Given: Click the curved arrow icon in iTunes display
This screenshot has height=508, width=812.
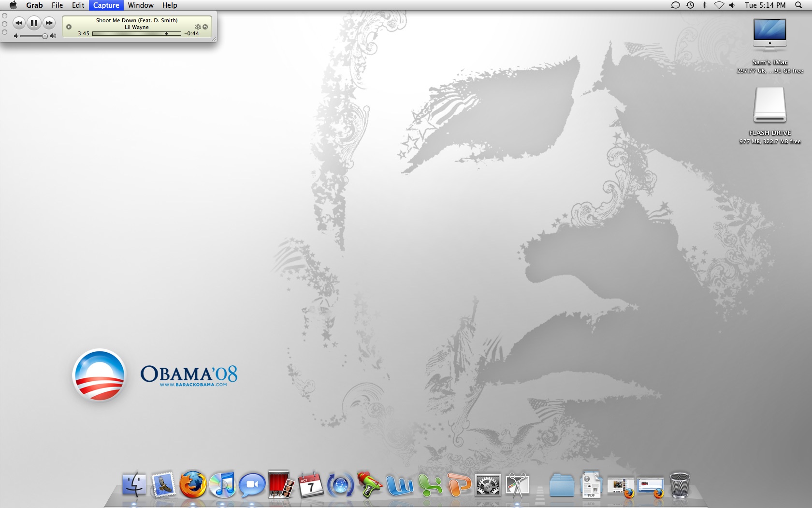Looking at the screenshot, I should pyautogui.click(x=205, y=27).
